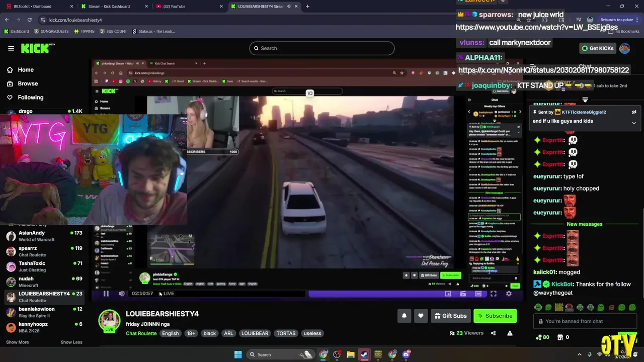Viewport: 644px width, 362px height.
Task: Open the Stake.us bookmark
Action: 153,31
